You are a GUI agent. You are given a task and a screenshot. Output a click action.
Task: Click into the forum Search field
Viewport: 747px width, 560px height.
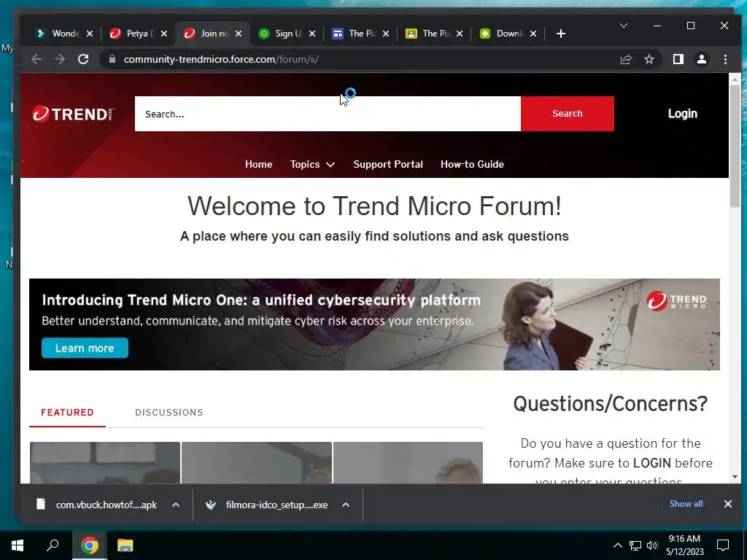[328, 114]
